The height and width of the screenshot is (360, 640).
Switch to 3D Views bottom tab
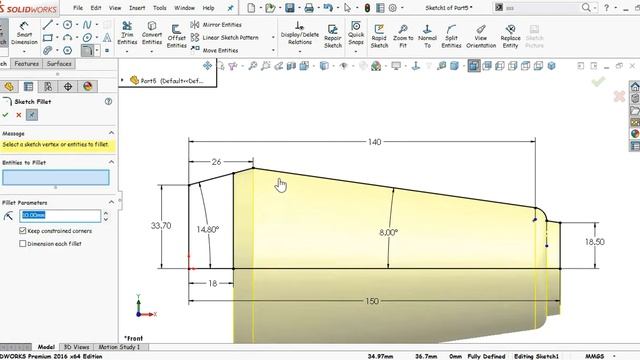[x=76, y=347]
